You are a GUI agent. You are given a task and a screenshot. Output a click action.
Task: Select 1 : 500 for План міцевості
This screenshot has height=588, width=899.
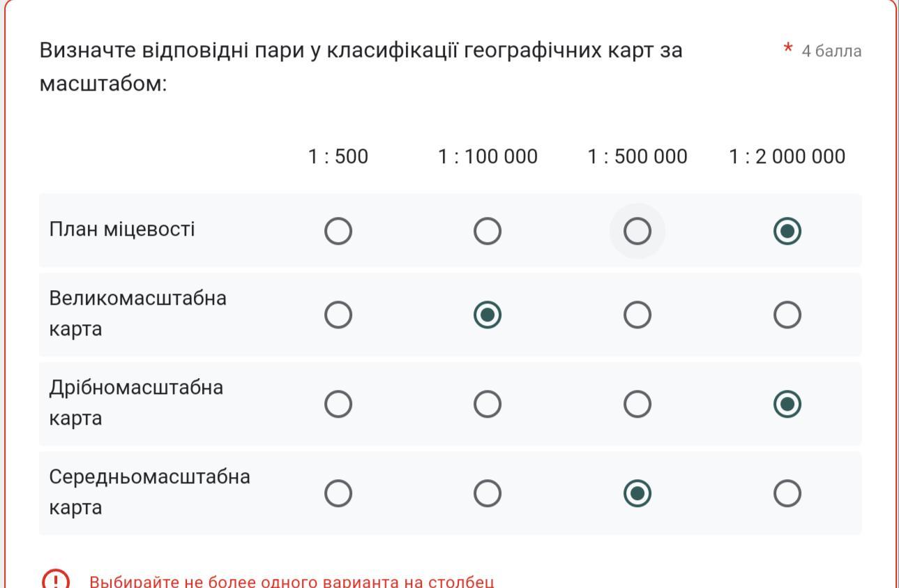338,231
